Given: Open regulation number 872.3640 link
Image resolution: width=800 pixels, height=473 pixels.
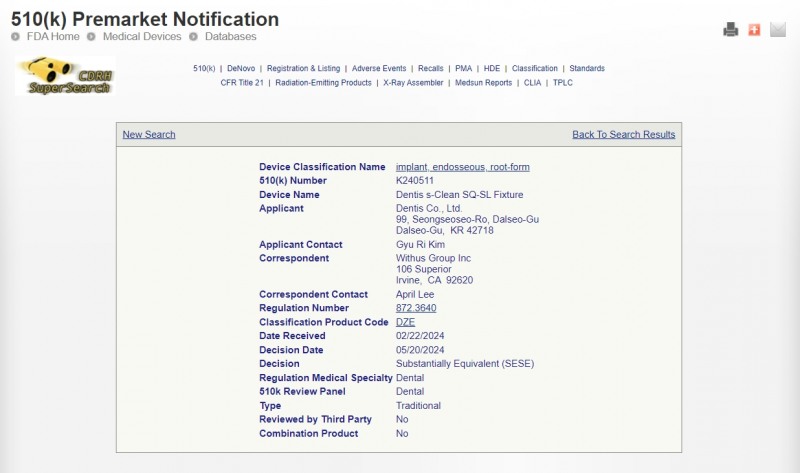Looking at the screenshot, I should [x=416, y=309].
